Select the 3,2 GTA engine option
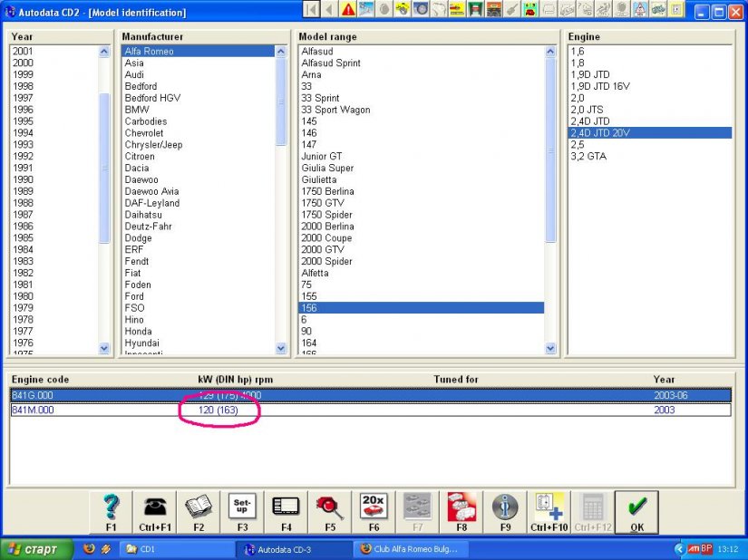Screen dimensions: 748x560 tap(588, 157)
